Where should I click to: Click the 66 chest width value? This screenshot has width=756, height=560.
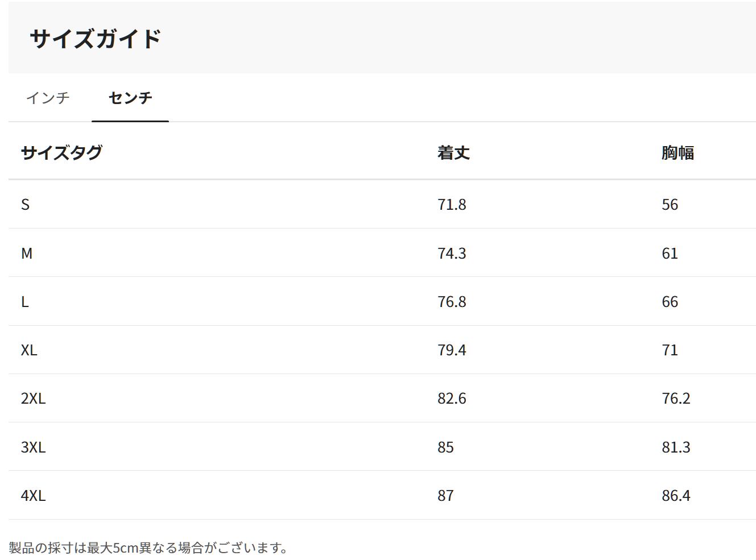pos(670,302)
